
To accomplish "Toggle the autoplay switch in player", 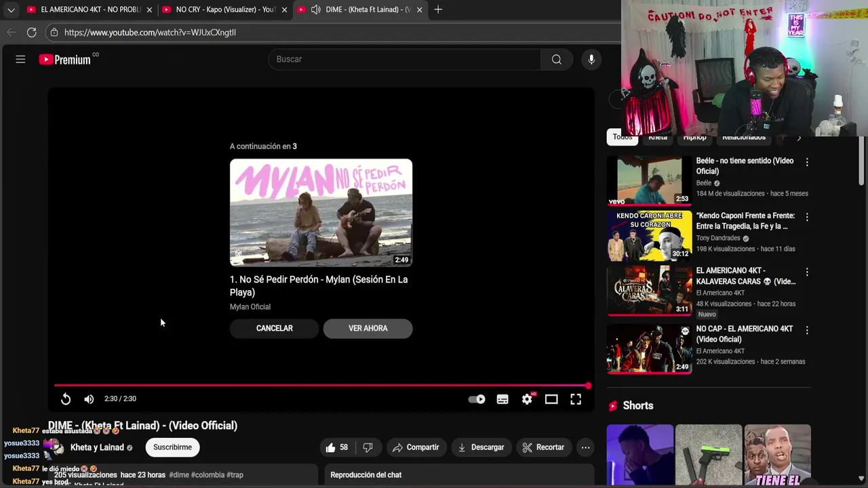I will coord(477,399).
